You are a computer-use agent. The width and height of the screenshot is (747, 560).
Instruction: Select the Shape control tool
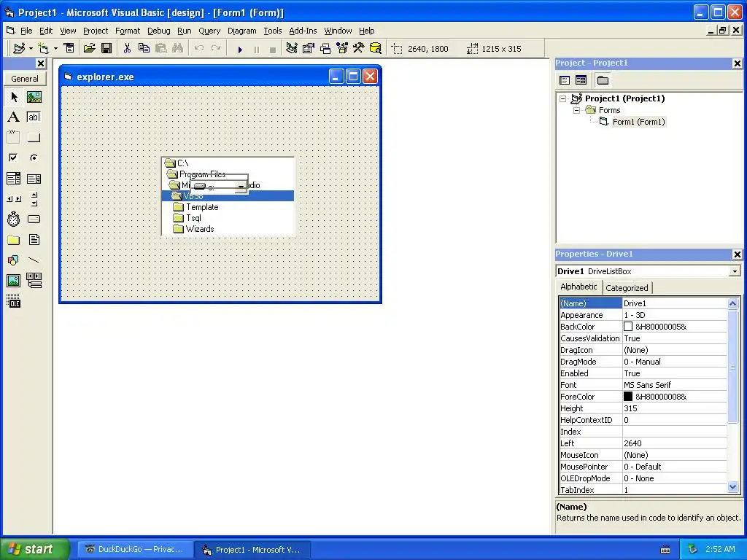click(x=14, y=260)
